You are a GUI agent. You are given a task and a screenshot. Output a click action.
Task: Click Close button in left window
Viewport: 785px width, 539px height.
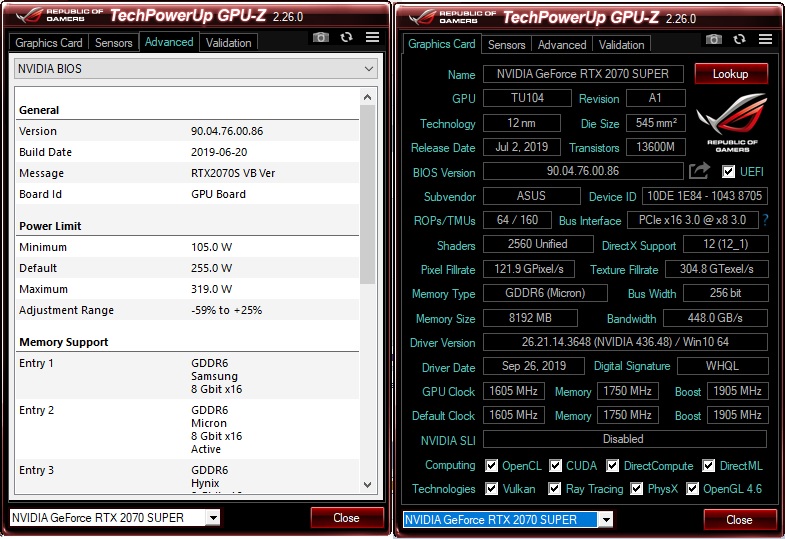coord(347,517)
